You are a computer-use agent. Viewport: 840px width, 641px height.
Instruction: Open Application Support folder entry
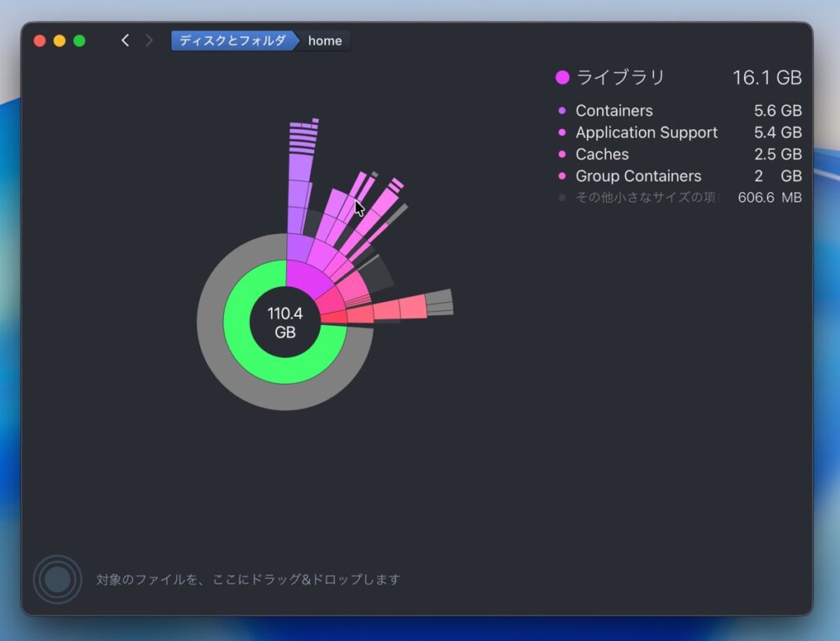646,132
